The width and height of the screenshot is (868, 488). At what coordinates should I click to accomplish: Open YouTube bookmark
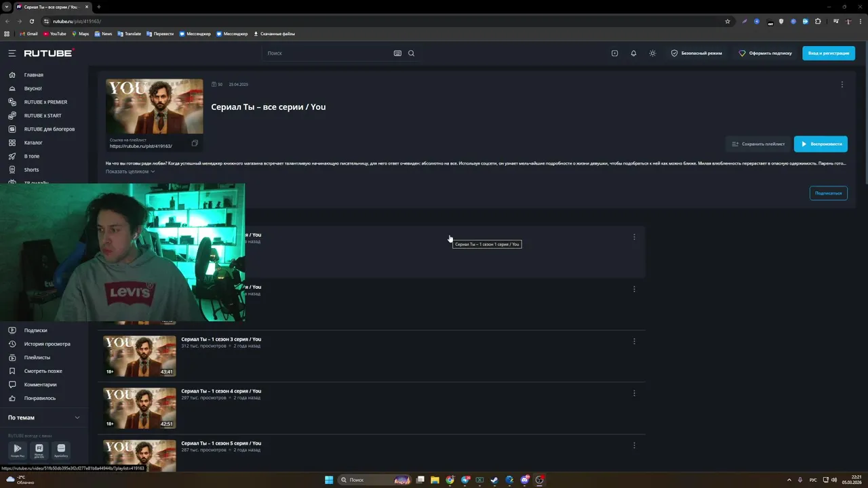pos(55,33)
